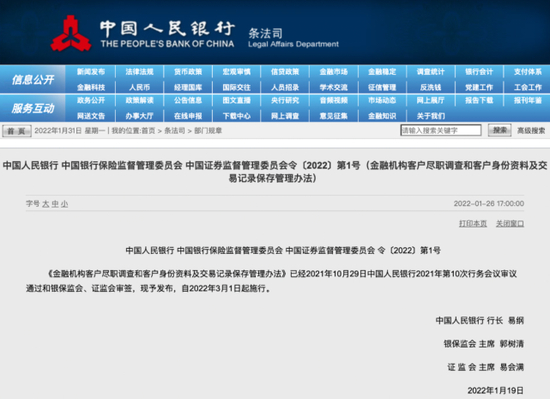Open the 办事大厅 service link

[140, 116]
